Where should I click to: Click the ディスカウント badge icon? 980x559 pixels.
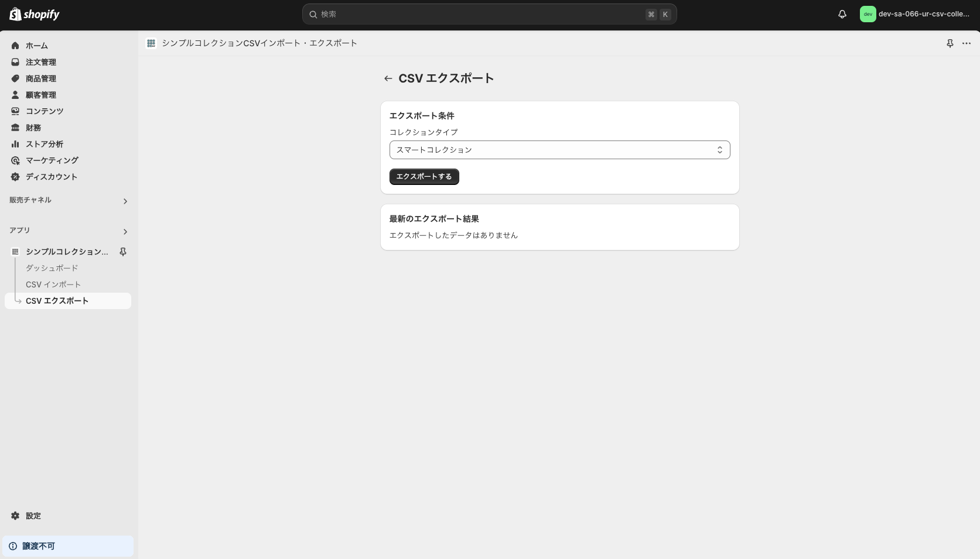[x=15, y=177]
